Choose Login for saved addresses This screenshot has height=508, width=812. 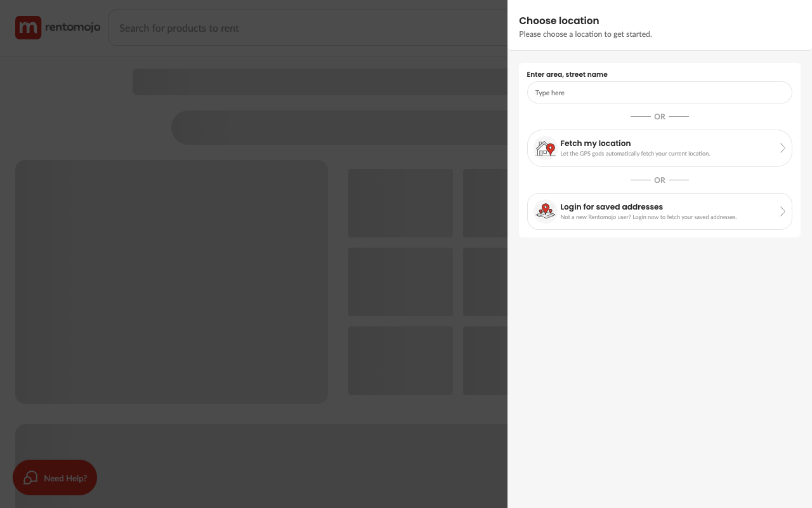coord(660,211)
